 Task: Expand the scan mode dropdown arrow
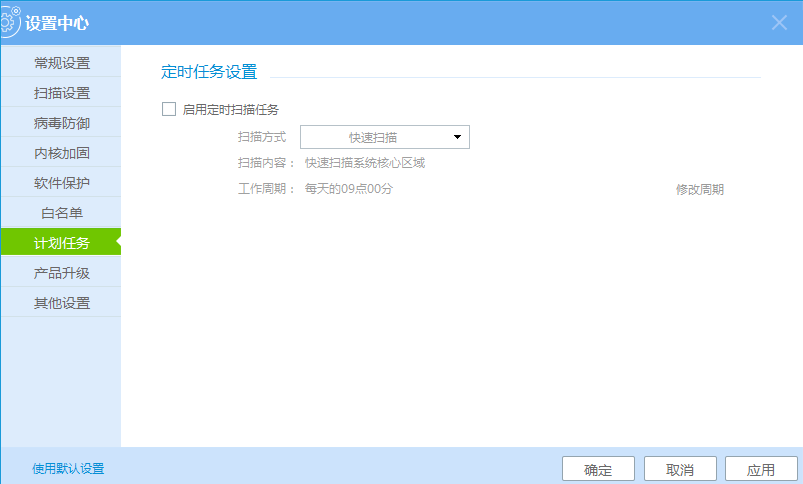tap(457, 137)
